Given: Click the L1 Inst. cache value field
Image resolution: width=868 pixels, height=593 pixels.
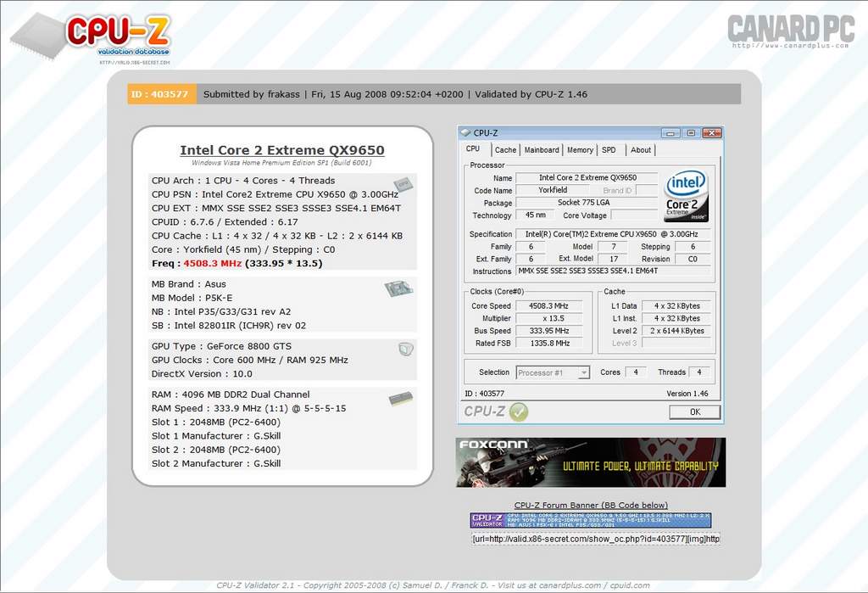Looking at the screenshot, I should [x=676, y=319].
